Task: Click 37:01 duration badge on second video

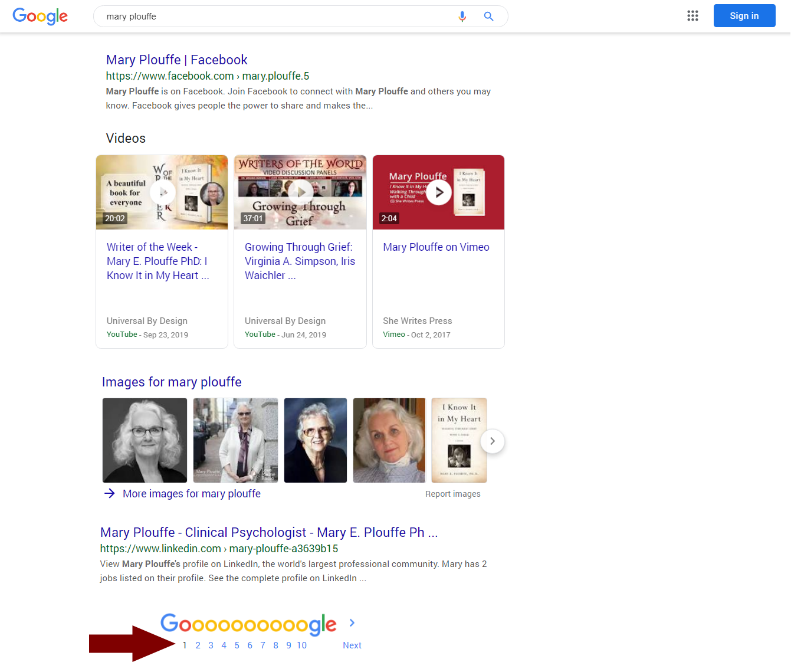Action: tap(253, 218)
